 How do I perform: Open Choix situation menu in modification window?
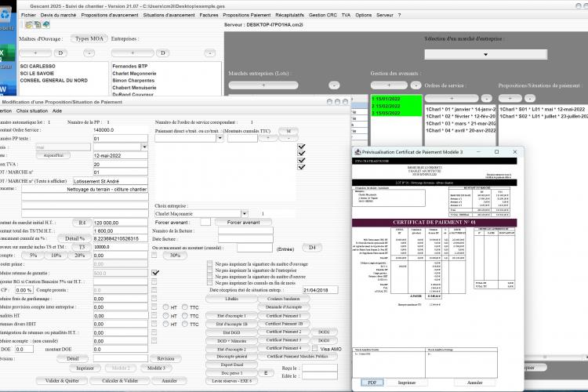32,111
